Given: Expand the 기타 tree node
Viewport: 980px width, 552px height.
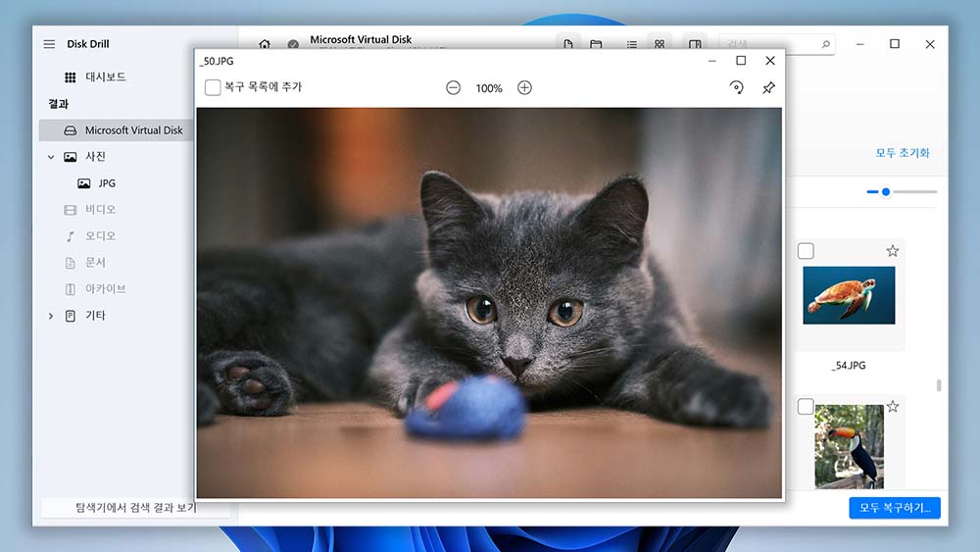Looking at the screenshot, I should coord(51,317).
